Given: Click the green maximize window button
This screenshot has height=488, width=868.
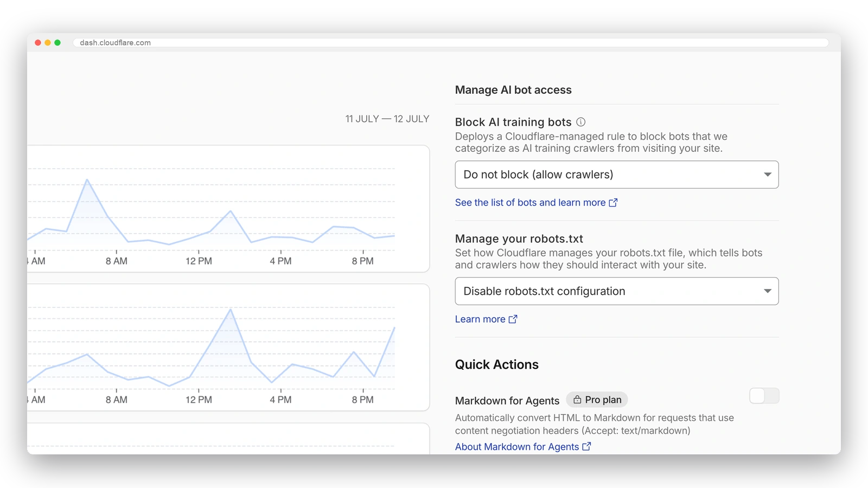Looking at the screenshot, I should pos(58,42).
